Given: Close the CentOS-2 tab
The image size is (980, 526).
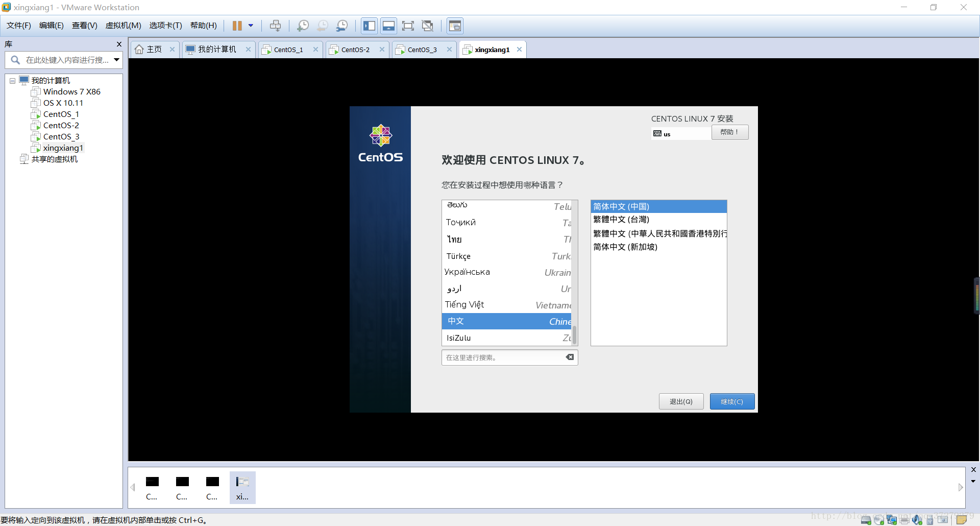Looking at the screenshot, I should coord(382,50).
